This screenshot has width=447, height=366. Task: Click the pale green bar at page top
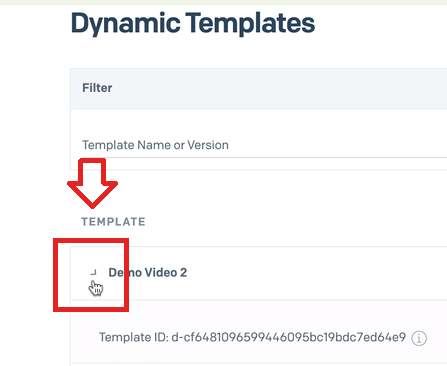tap(223, 2)
